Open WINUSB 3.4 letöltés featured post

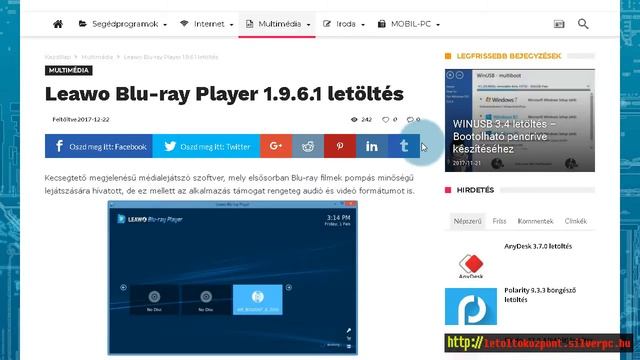click(x=520, y=120)
